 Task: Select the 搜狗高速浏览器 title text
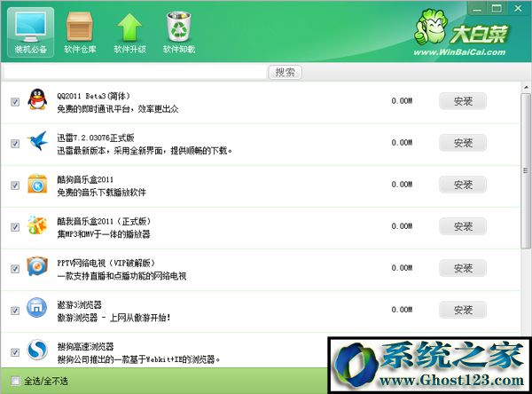[x=85, y=347]
